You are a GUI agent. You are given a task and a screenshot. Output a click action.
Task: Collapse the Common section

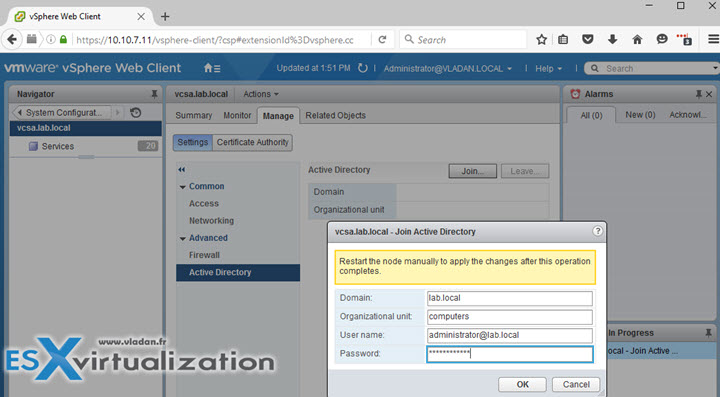pos(183,187)
